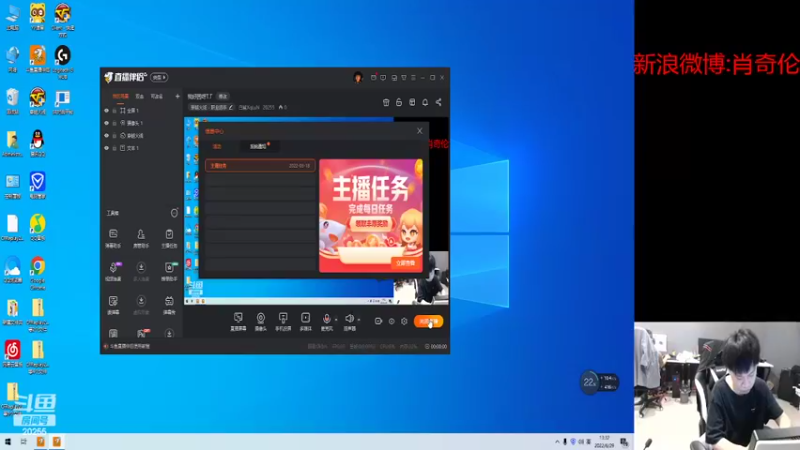Open the QQ penguin desktop icon
The image size is (800, 450).
pos(38,143)
